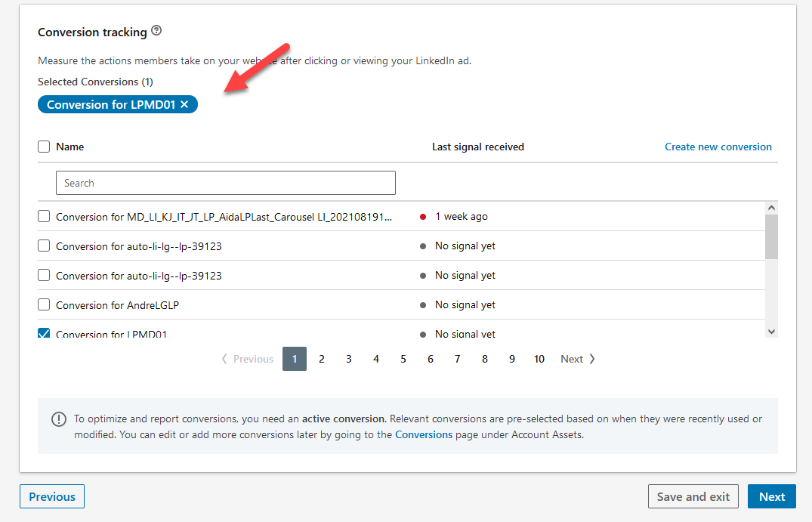812x522 pixels.
Task: Toggle the select-all Name checkbox
Action: [x=44, y=147]
